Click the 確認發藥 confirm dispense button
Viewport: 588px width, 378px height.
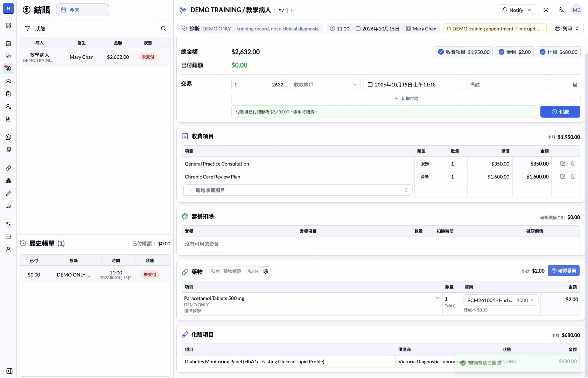click(x=563, y=271)
